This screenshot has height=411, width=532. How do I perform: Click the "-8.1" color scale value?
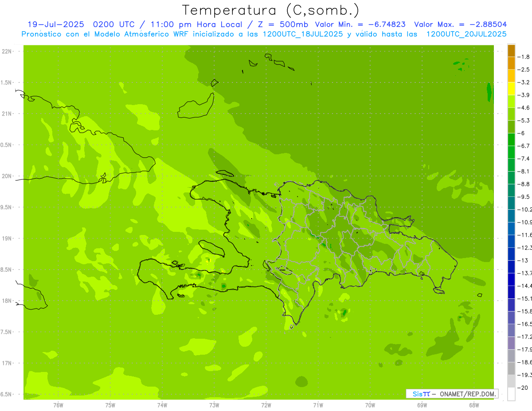(524, 171)
